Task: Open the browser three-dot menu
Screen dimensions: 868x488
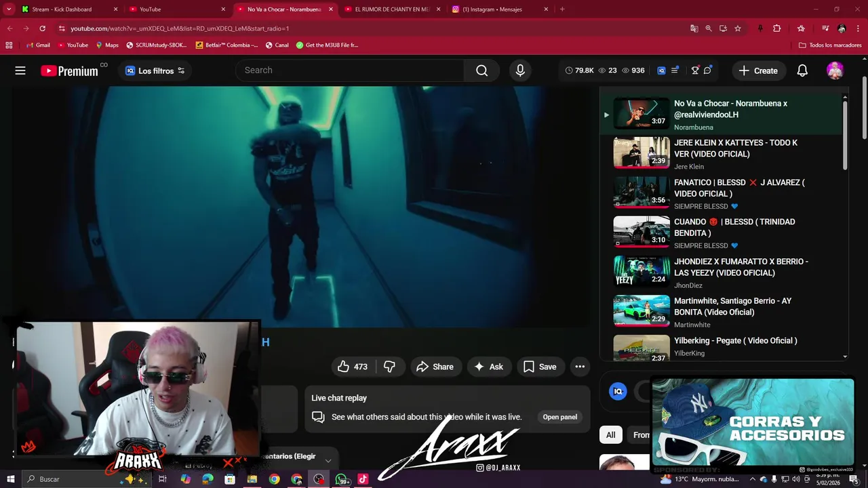Action: pyautogui.click(x=859, y=28)
